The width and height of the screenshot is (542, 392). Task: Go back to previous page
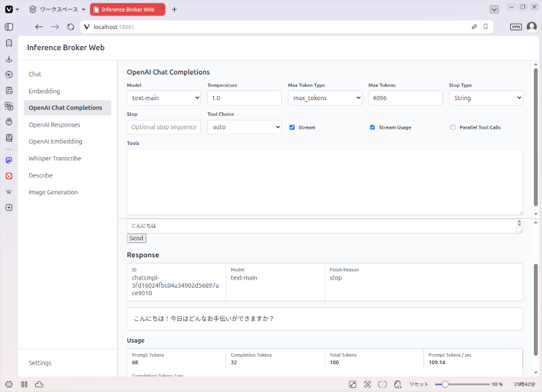pyautogui.click(x=39, y=27)
